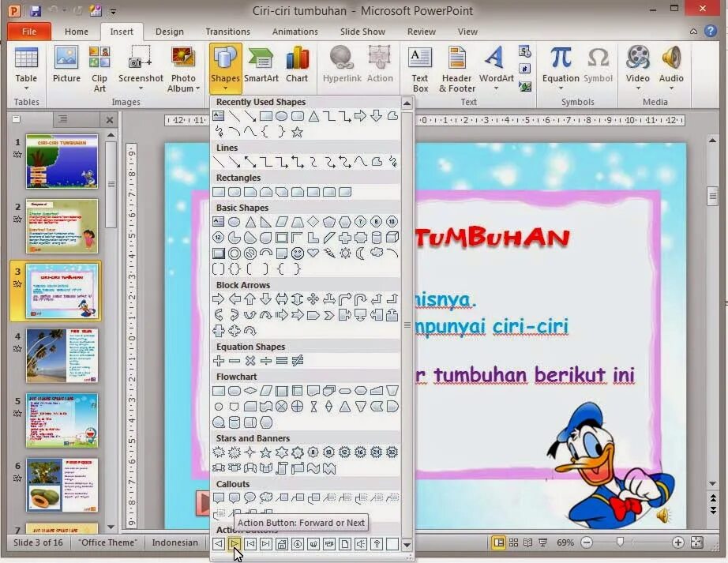Select the Document action button shape

point(345,543)
